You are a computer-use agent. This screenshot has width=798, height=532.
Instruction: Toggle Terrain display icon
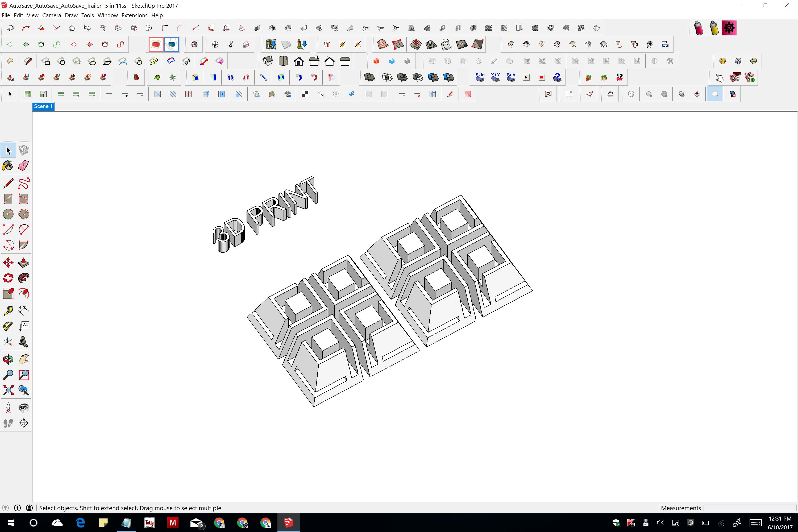point(286,44)
